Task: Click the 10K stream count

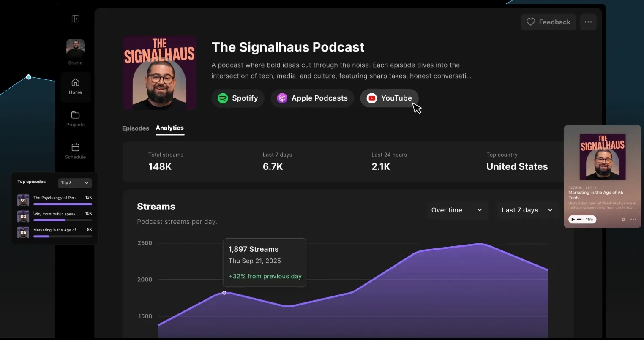Action: 89,213
